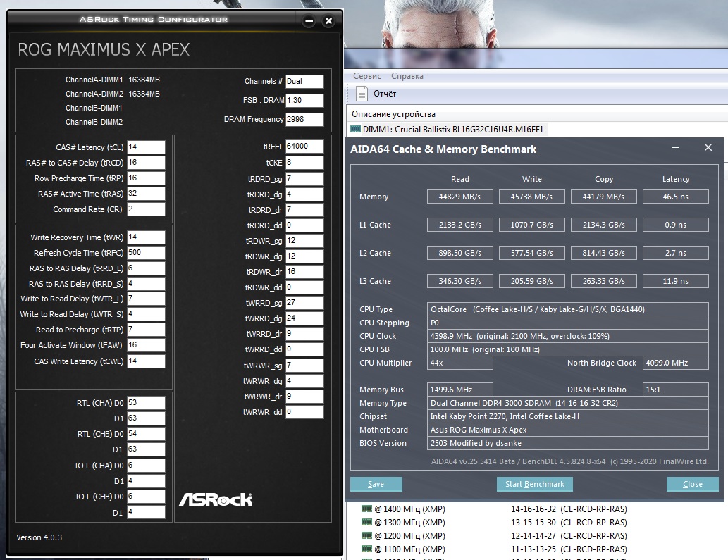Click the tCKE value field
Viewport: 728px width, 560px height.
[x=304, y=163]
